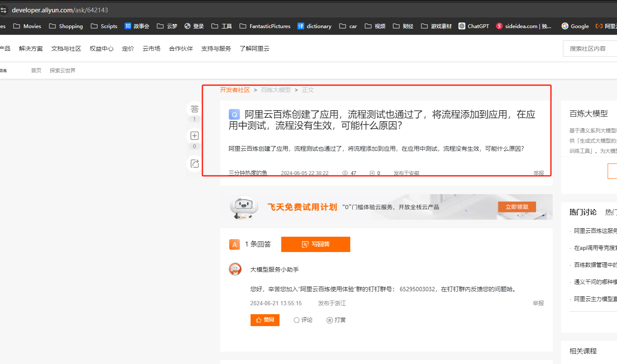617x364 pixels.
Task: Open the 故事会 bookmark
Action: (137, 26)
